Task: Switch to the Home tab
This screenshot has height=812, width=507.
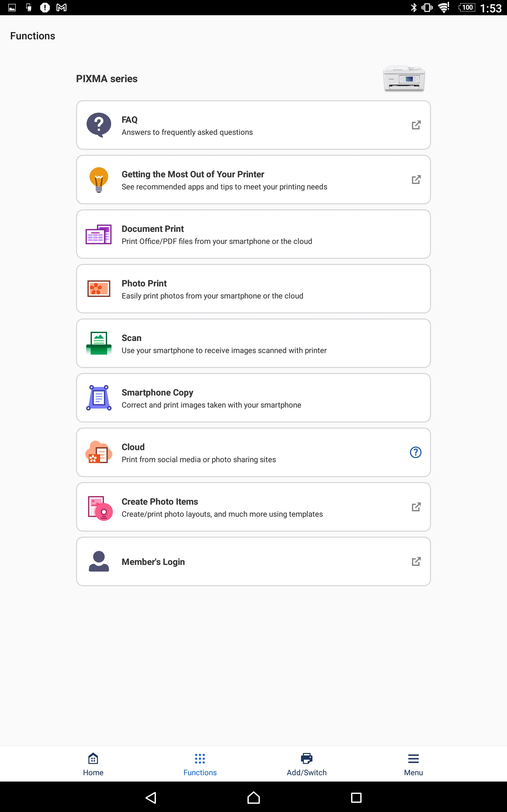Action: coord(93,764)
